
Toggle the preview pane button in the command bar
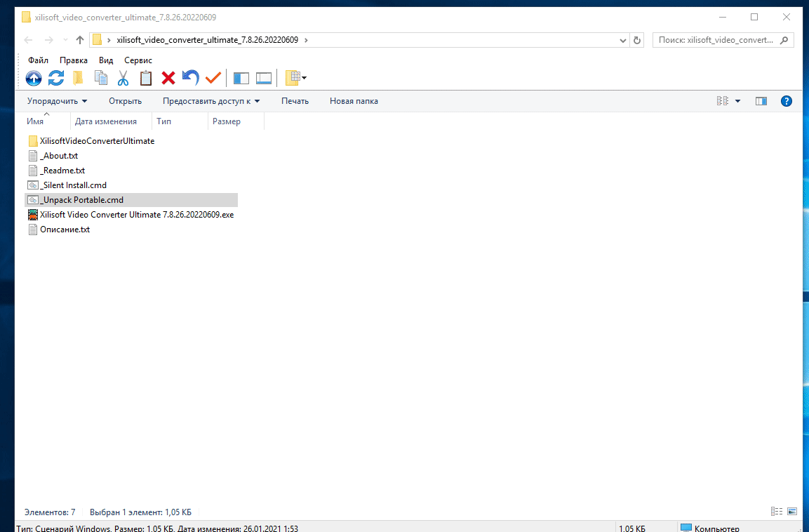pyautogui.click(x=761, y=101)
